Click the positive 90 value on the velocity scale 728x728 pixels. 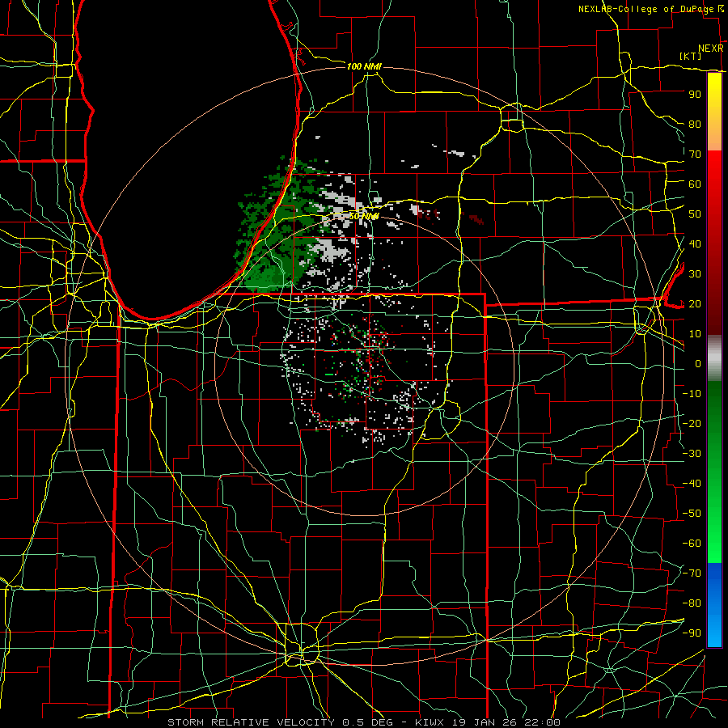(695, 95)
